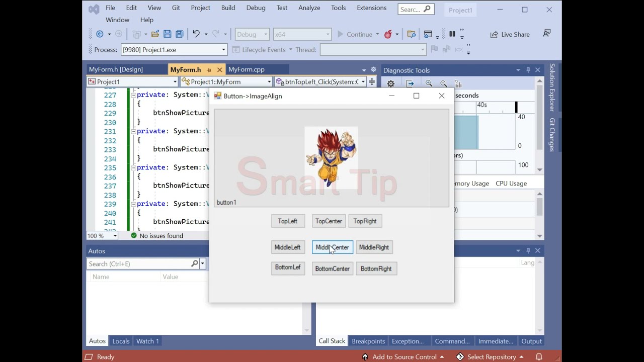This screenshot has height=362, width=644.
Task: Click the TopCenter button
Action: pyautogui.click(x=329, y=221)
